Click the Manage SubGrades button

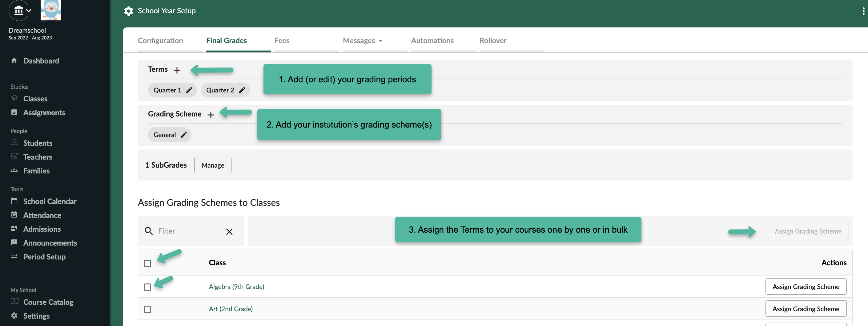[x=213, y=165]
